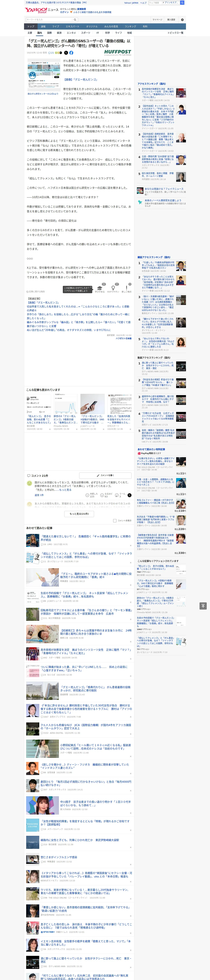Click video thumbnail for 酒に酔って路上に寝そべっていたか

(x=181, y=366)
